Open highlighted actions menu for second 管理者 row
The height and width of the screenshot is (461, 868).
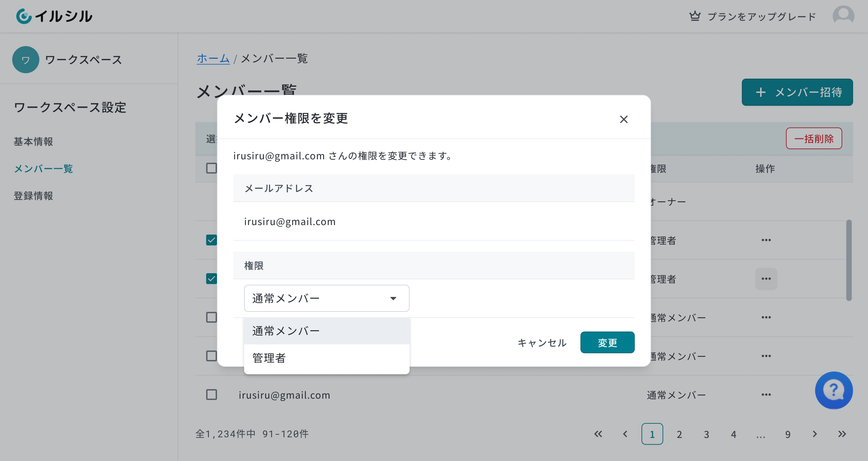click(x=766, y=279)
